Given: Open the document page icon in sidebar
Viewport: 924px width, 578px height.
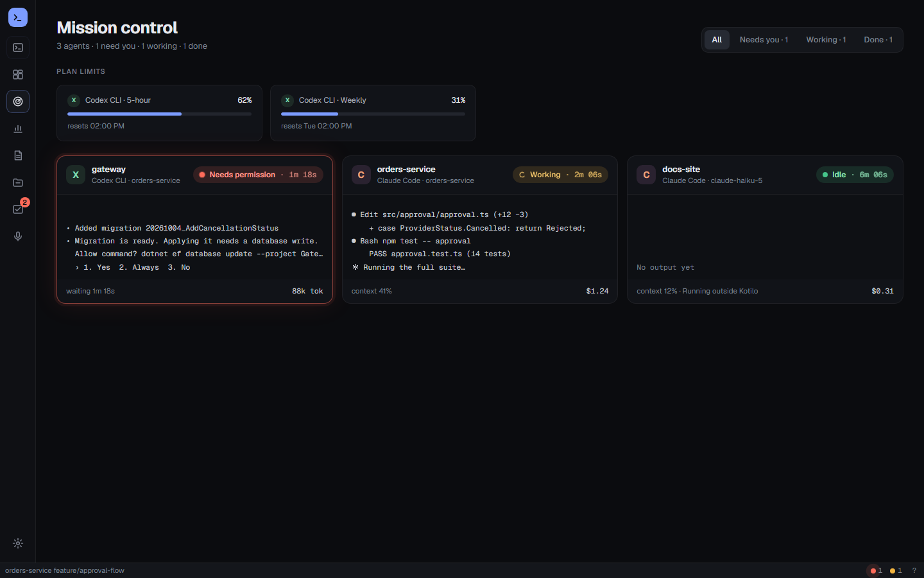Looking at the screenshot, I should tap(18, 155).
